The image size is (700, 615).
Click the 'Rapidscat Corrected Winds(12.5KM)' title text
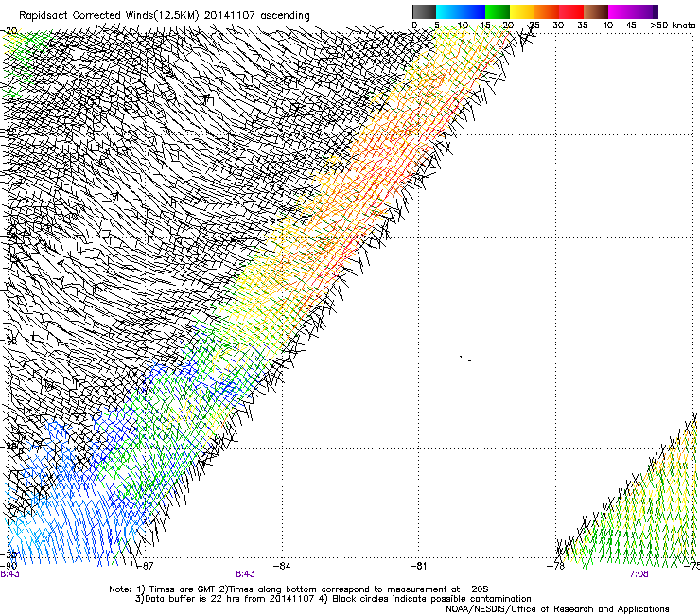[x=109, y=16]
